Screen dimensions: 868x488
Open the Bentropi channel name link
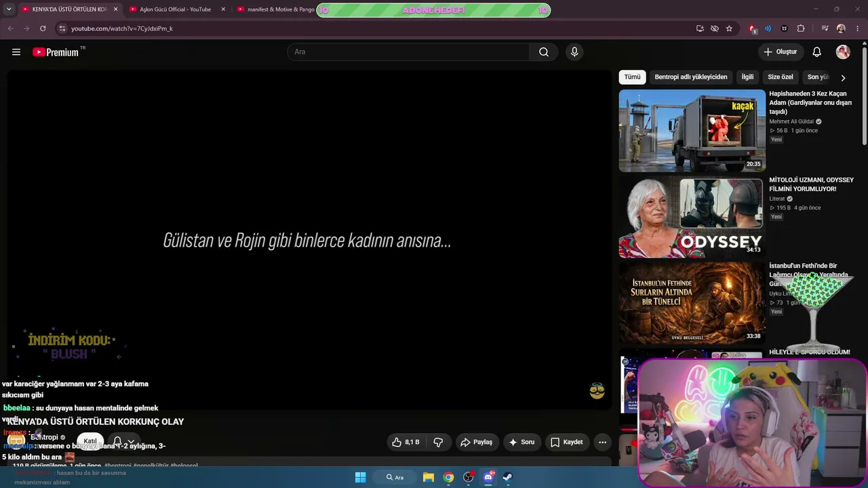coord(45,438)
